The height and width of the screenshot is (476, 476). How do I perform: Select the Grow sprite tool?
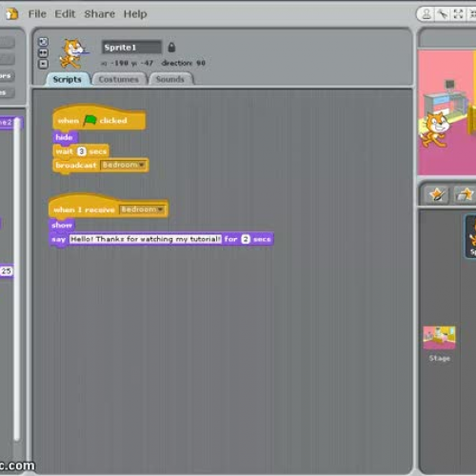pyautogui.click(x=458, y=14)
